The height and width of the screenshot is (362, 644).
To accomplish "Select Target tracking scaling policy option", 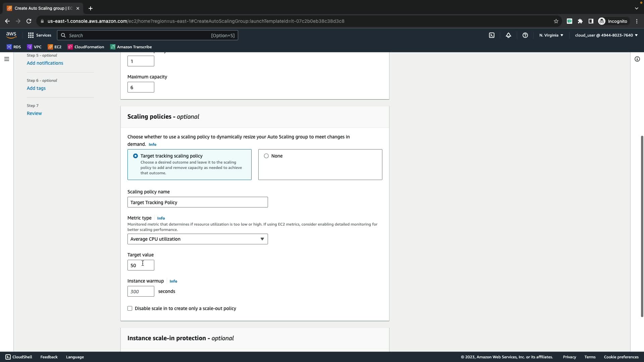I will coord(136,156).
